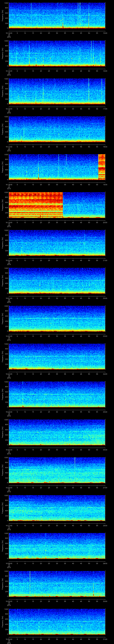Open the 16:17:00 spectrogram panel
The height and width of the screenshot is (644, 114).
(57, 129)
